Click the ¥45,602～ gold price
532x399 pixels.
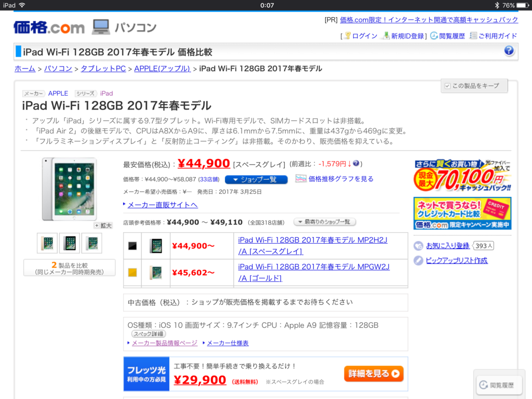click(x=193, y=273)
